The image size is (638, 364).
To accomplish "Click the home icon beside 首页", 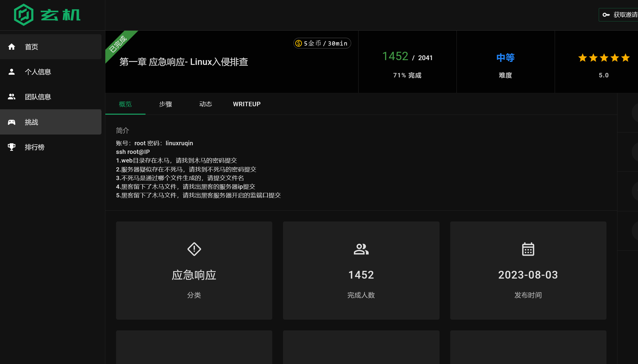I will pos(12,47).
